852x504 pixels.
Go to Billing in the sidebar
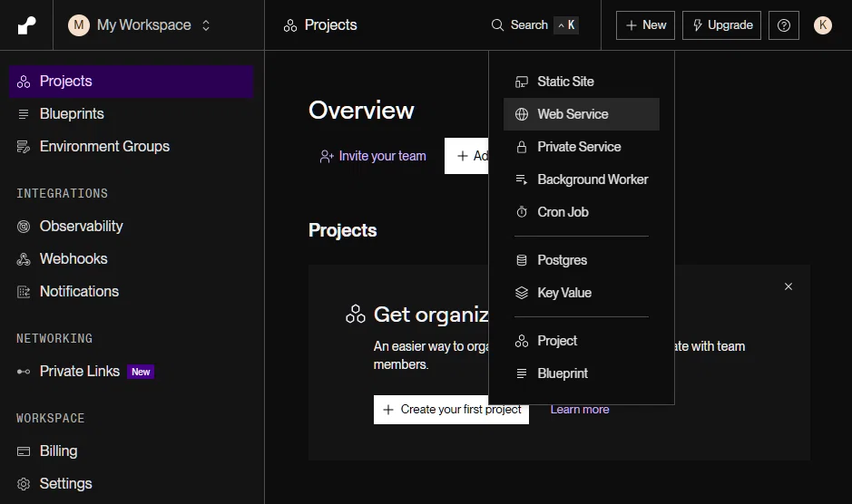(131, 451)
